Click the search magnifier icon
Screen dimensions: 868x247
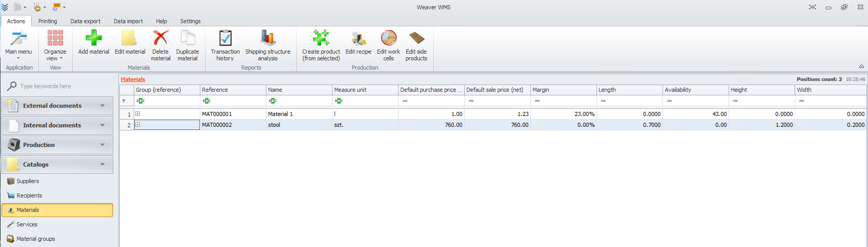pyautogui.click(x=12, y=86)
